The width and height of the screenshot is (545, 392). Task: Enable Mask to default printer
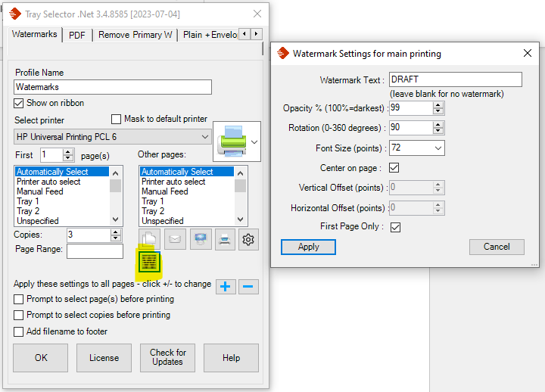pos(117,119)
